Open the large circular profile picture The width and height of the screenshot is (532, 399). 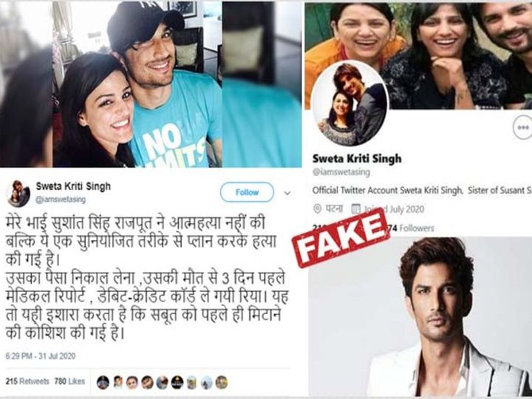pyautogui.click(x=349, y=103)
